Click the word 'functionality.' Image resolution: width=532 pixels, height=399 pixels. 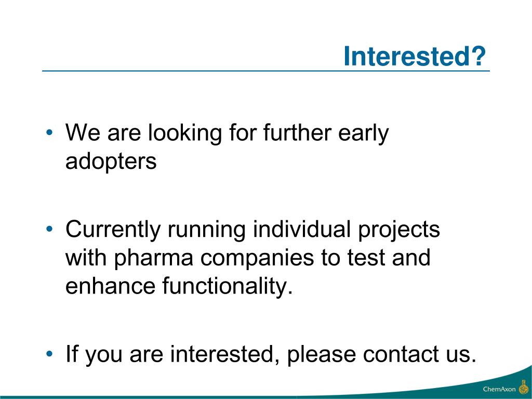coord(228,287)
